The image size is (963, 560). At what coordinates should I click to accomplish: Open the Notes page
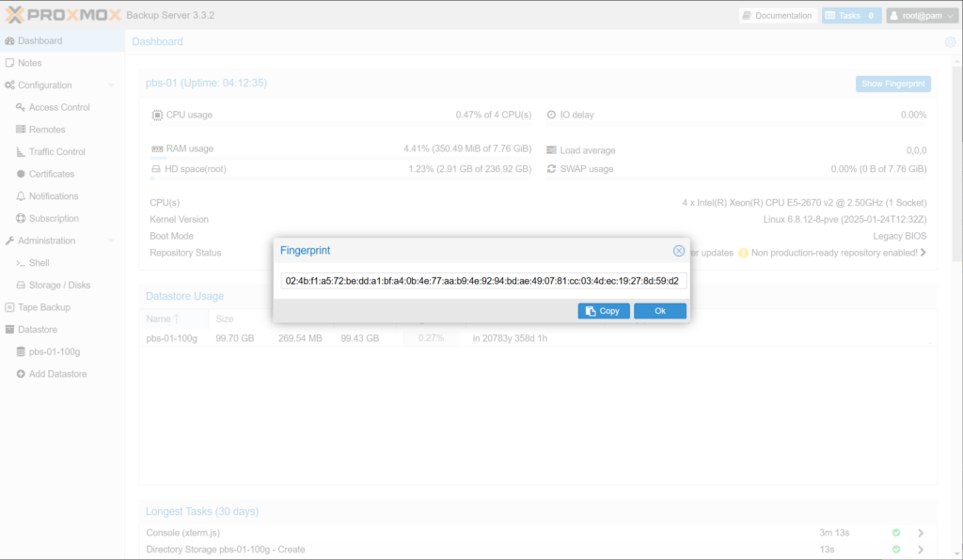(30, 63)
